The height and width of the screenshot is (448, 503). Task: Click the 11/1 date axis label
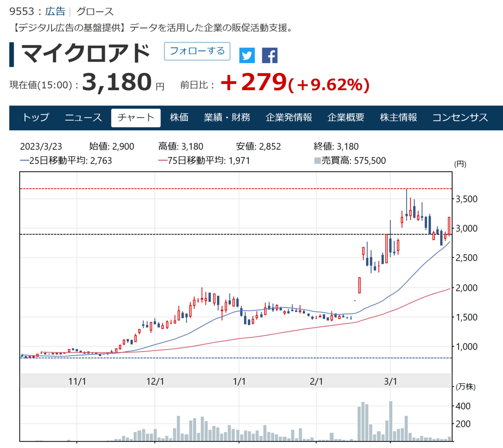pyautogui.click(x=77, y=382)
